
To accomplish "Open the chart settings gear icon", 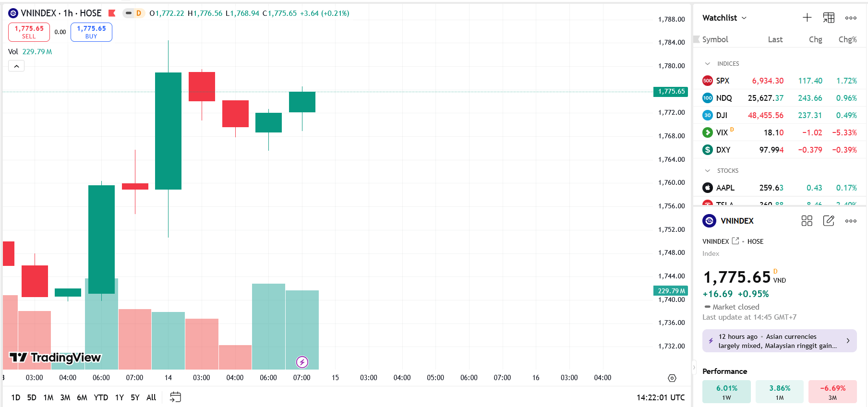I will pos(672,378).
